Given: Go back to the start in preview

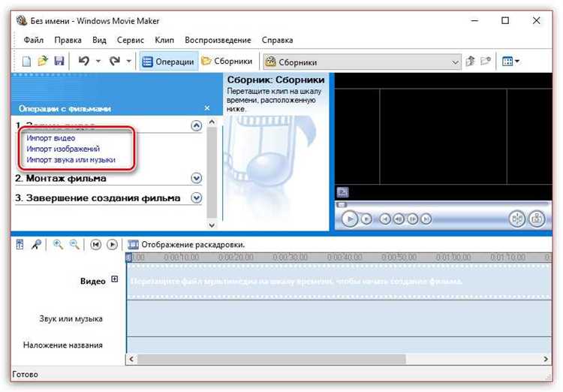Looking at the screenshot, I should click(385, 219).
